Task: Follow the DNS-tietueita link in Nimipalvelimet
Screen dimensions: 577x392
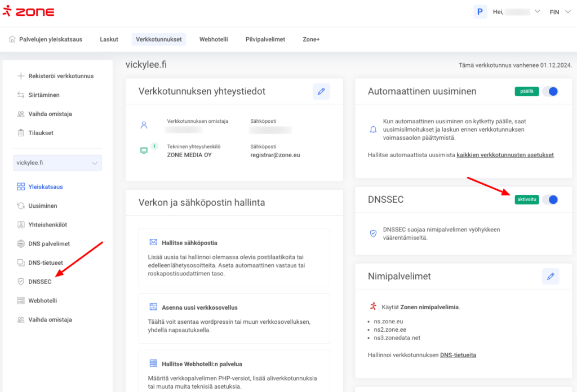Action: [x=458, y=355]
